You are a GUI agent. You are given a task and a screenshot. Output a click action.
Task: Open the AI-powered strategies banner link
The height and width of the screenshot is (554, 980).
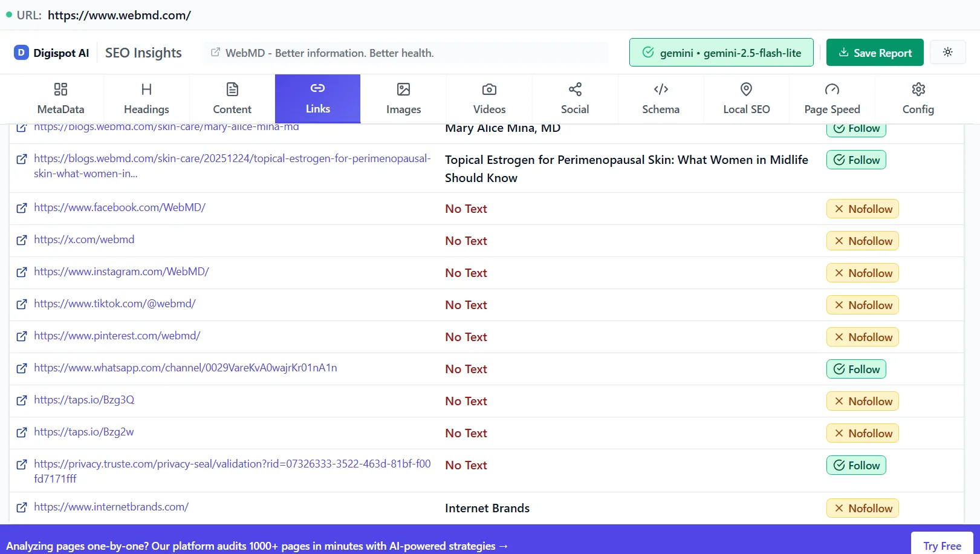[257, 546]
